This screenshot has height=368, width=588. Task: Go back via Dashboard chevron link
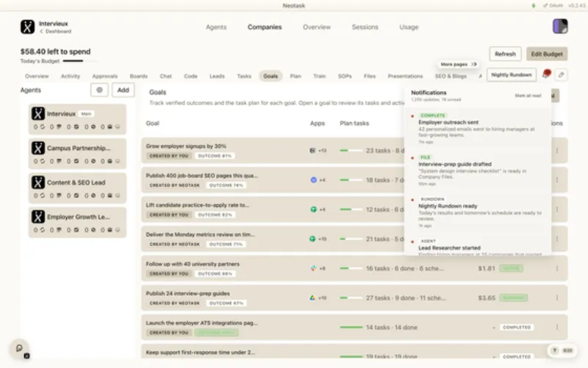(x=56, y=32)
